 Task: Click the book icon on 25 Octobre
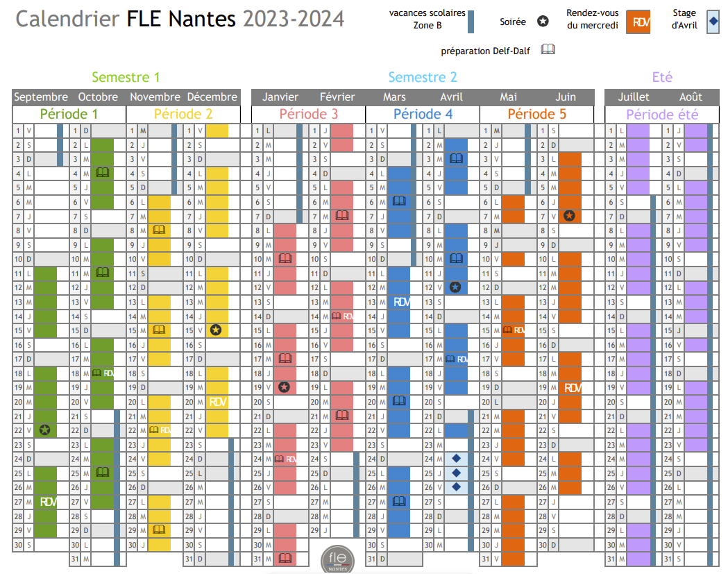click(102, 473)
